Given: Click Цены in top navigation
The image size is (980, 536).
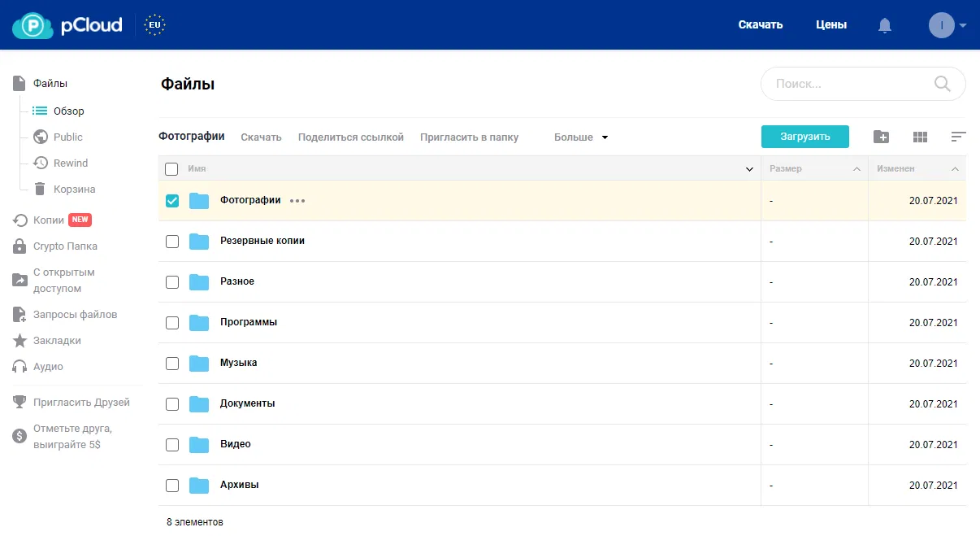Looking at the screenshot, I should pyautogui.click(x=831, y=24).
